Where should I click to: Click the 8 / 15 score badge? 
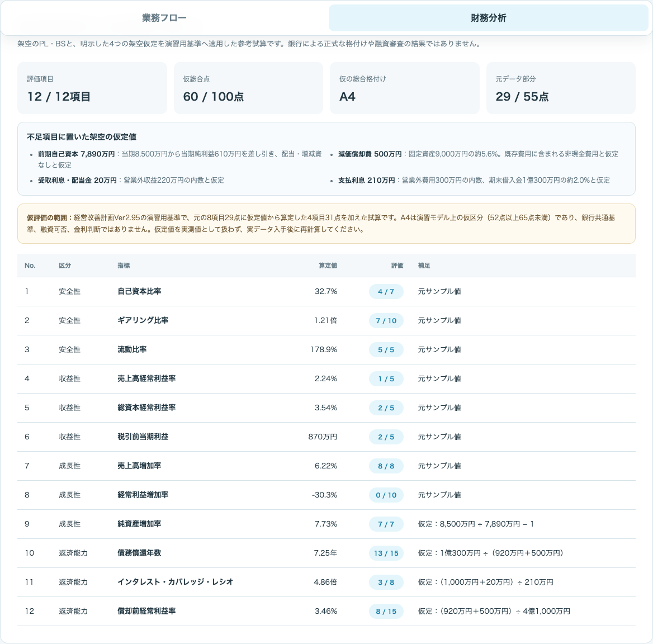point(386,612)
